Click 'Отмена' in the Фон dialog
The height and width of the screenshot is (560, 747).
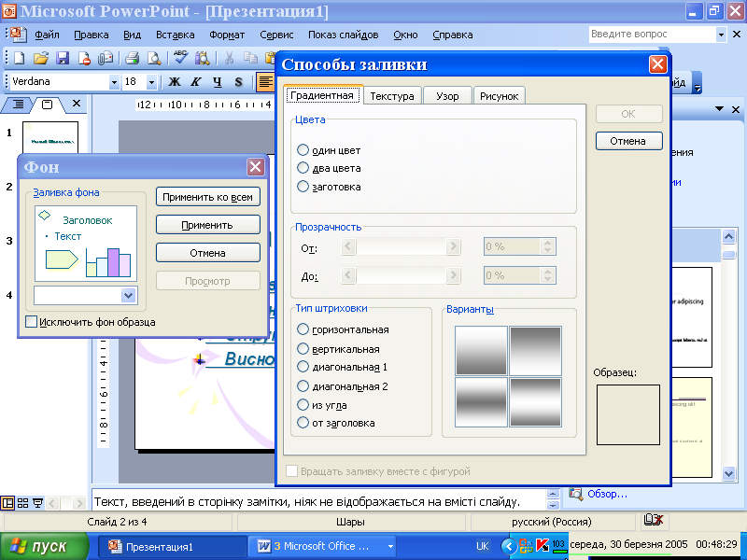coord(207,253)
